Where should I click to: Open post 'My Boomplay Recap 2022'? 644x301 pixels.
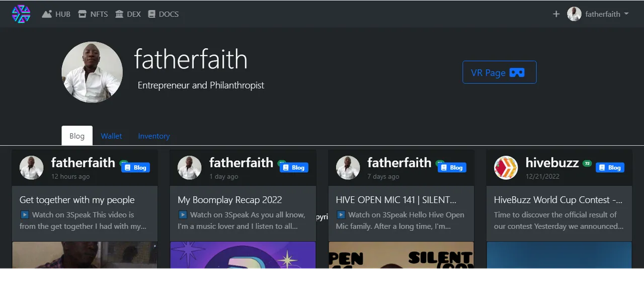pyautogui.click(x=230, y=200)
